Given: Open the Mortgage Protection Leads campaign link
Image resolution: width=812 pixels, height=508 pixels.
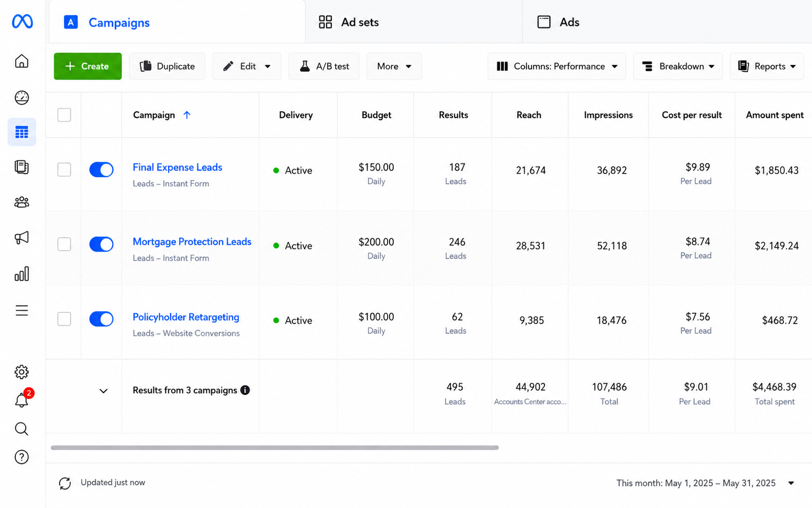Looking at the screenshot, I should click(192, 242).
